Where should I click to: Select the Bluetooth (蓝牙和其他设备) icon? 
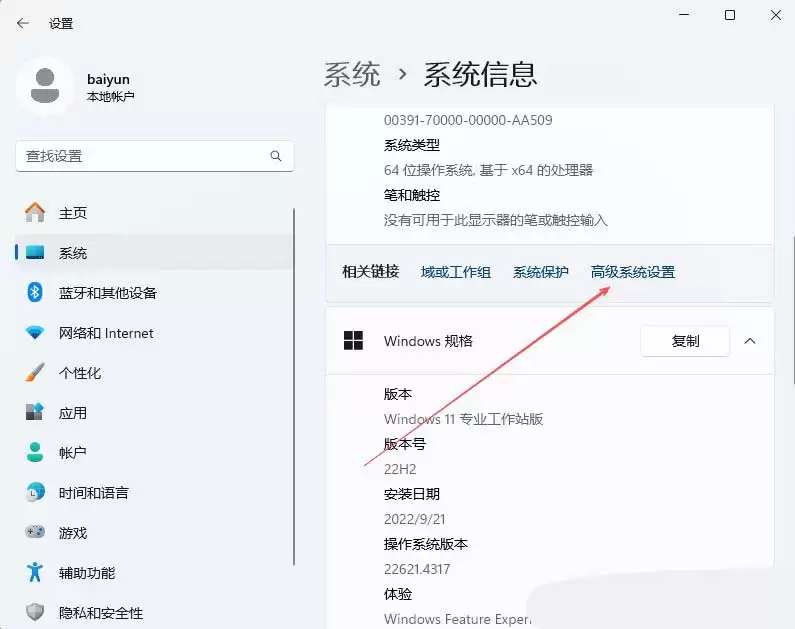coord(35,293)
